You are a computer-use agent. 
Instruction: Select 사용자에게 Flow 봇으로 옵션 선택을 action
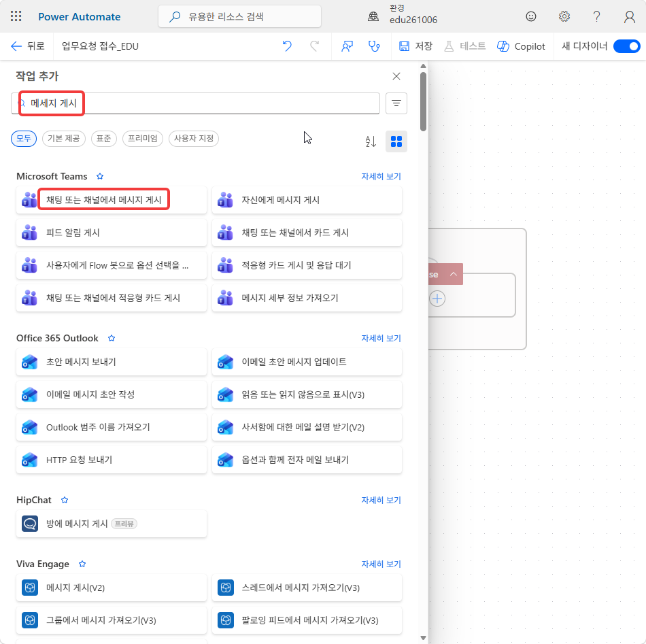click(x=112, y=265)
